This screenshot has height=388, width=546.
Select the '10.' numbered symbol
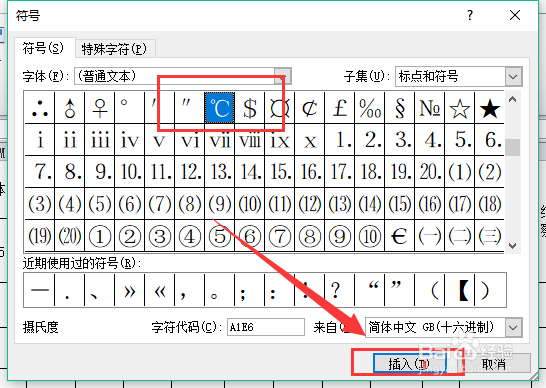tap(130, 172)
